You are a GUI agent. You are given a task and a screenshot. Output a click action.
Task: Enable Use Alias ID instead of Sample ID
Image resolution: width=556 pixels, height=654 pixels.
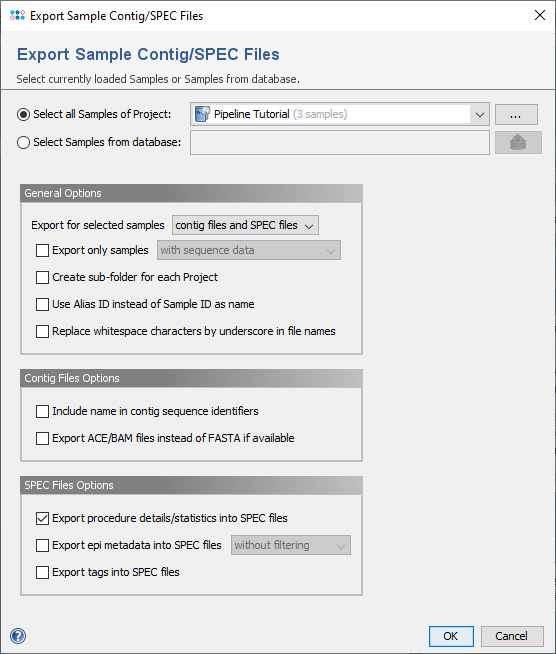pyautogui.click(x=42, y=304)
